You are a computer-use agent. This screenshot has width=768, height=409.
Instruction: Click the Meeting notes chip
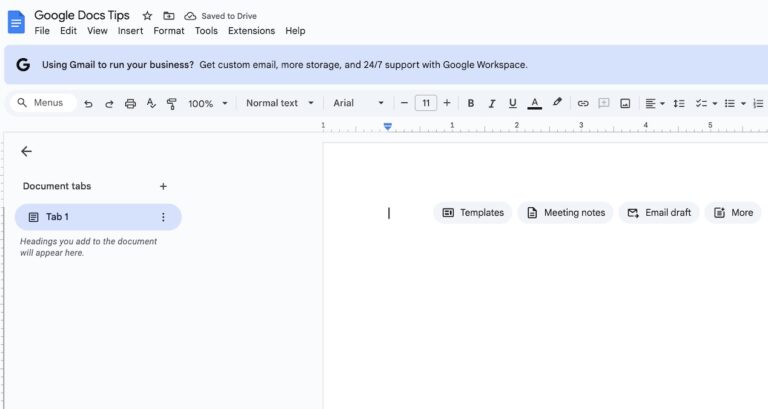(x=565, y=213)
